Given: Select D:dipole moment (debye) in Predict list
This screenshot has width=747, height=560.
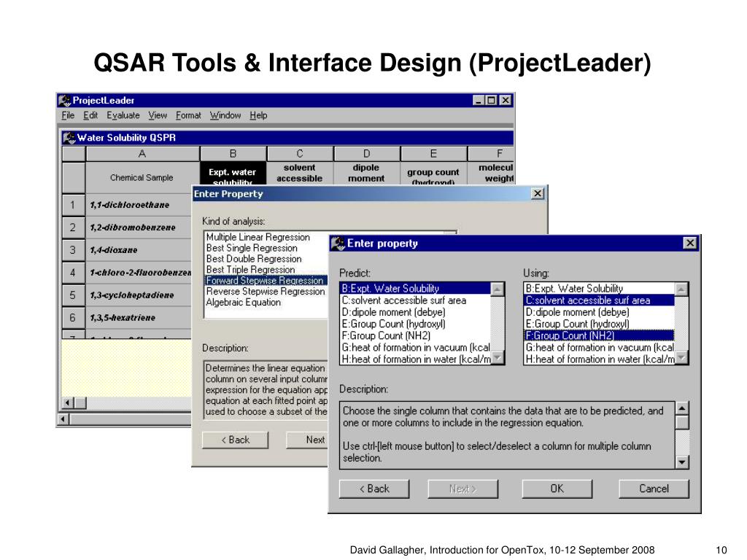Looking at the screenshot, I should point(415,312).
